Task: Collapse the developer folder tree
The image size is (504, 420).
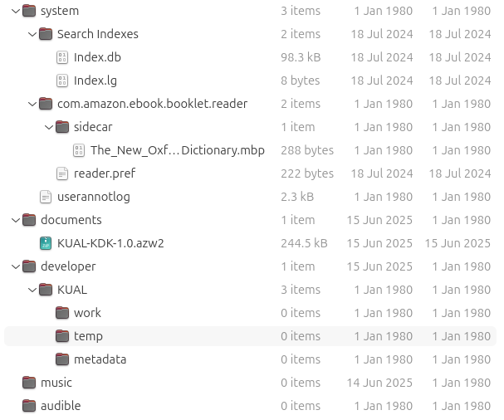Action: pyautogui.click(x=16, y=266)
